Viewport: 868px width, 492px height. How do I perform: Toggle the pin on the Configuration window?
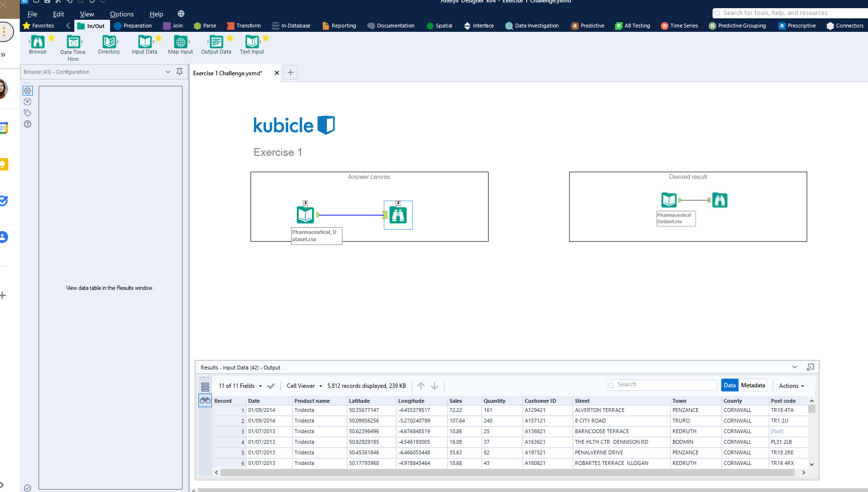coord(179,71)
